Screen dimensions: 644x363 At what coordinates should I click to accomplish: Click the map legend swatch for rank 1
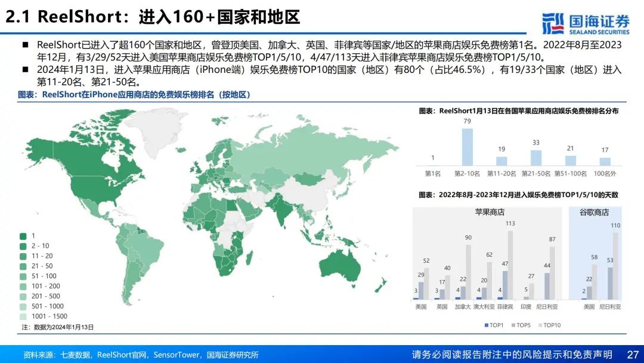[x=23, y=236]
